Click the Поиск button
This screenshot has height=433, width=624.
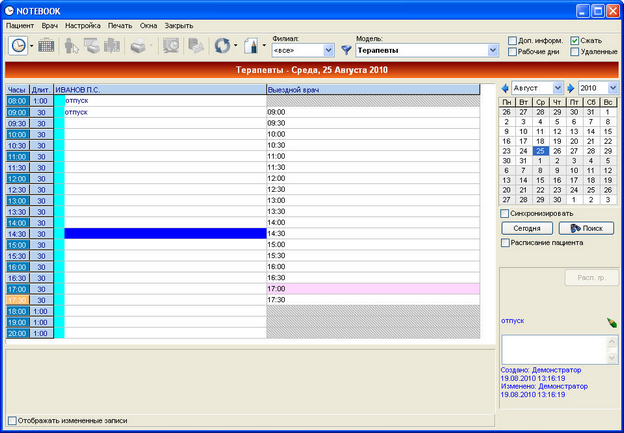(586, 228)
